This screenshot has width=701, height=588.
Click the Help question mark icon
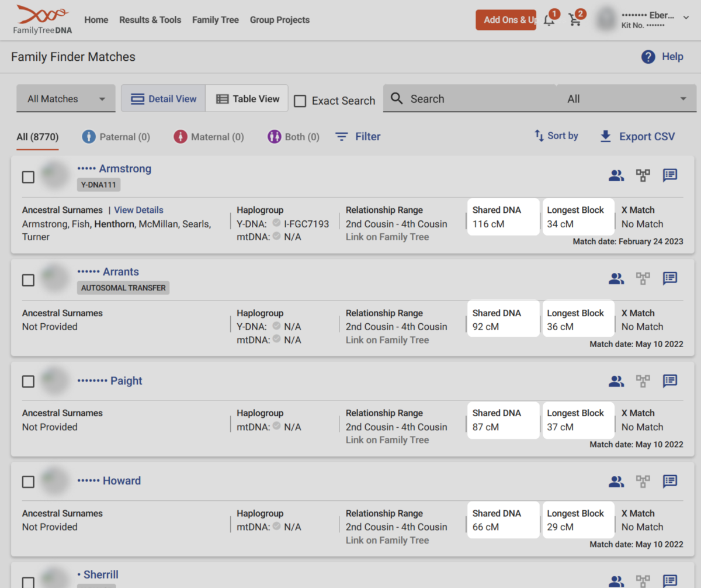click(x=648, y=57)
